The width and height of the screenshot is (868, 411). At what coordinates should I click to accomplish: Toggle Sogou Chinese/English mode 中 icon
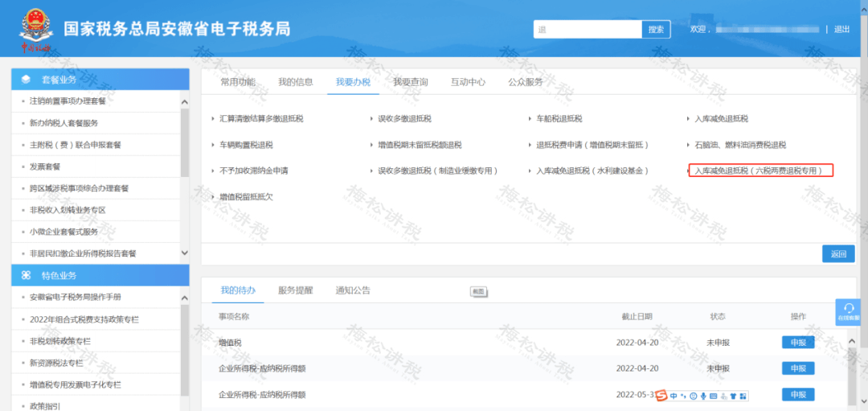pyautogui.click(x=674, y=396)
